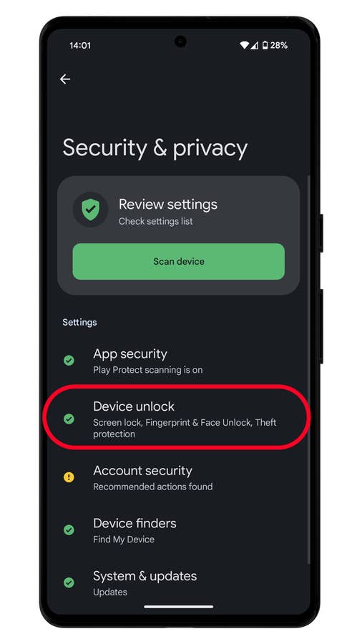This screenshot has width=362, height=644.
Task: Tap the cellular signal icon
Action: [255, 45]
